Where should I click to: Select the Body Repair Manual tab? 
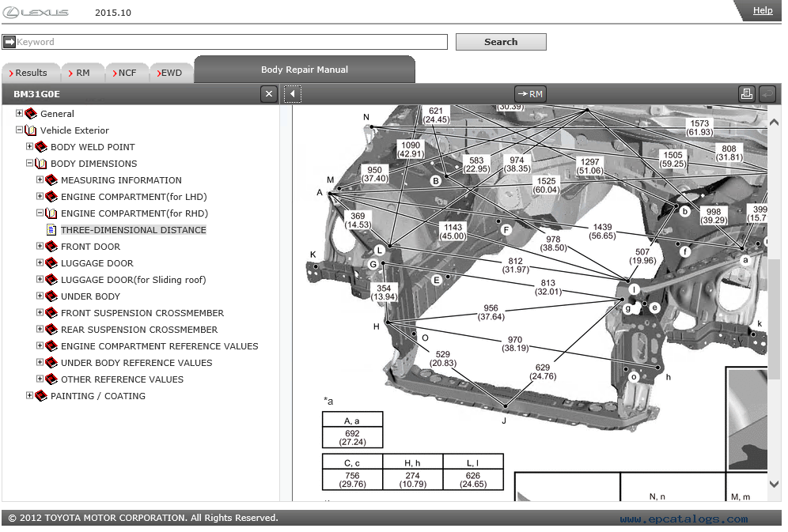click(305, 70)
